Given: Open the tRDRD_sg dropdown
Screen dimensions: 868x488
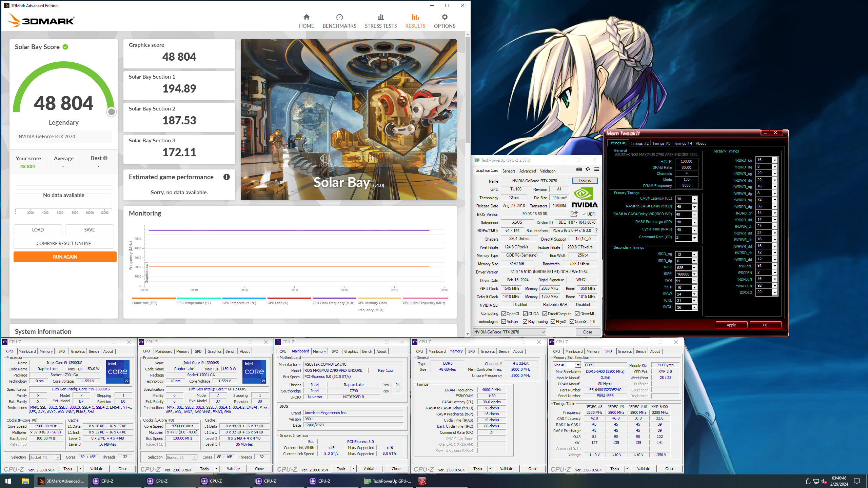Looking at the screenshot, I should coord(774,160).
